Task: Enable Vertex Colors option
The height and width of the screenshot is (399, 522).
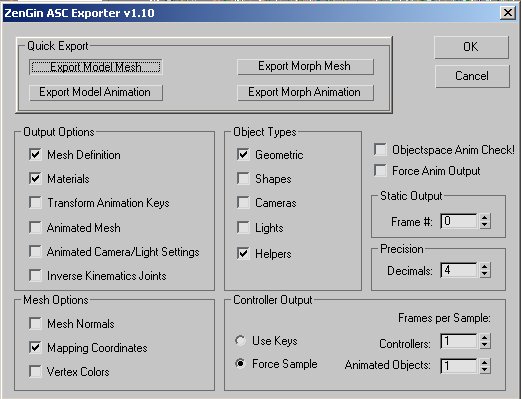Action: click(35, 372)
